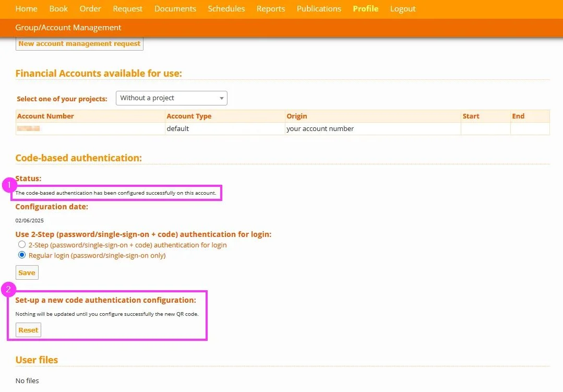Click the 'Code-based authentication' heading

click(x=79, y=158)
